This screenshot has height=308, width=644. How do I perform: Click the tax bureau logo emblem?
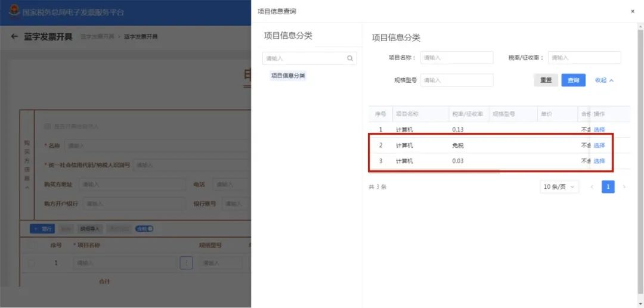[14, 11]
